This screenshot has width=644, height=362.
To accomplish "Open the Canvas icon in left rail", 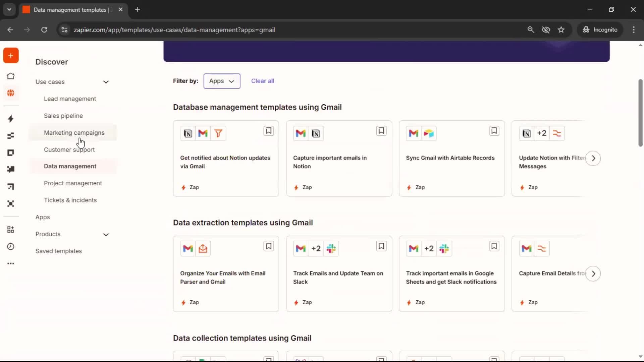I will point(11,186).
